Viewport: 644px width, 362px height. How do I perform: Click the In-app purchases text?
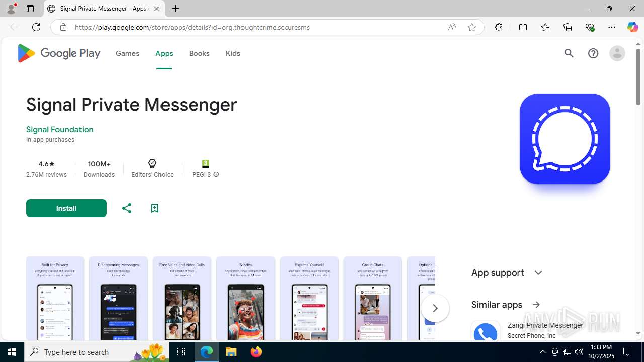(x=50, y=140)
